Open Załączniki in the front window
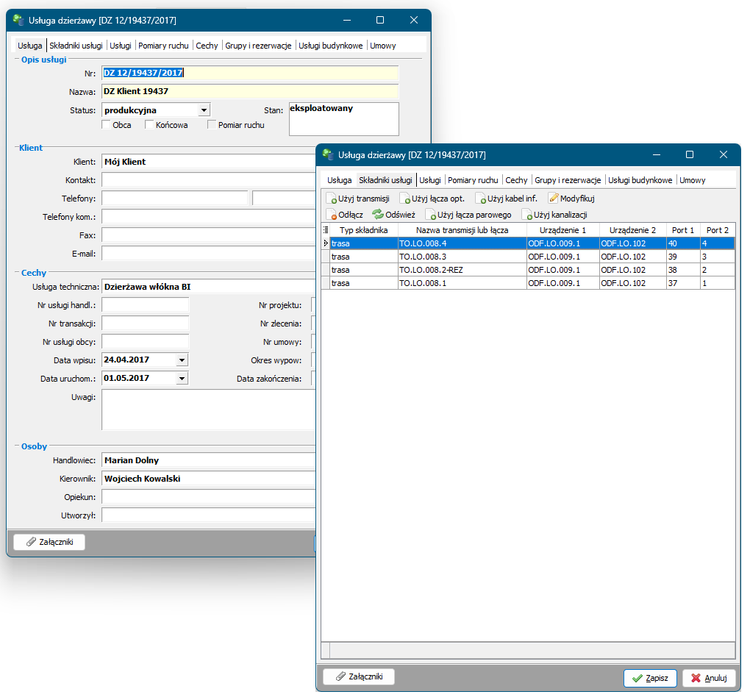Image resolution: width=750 pixels, height=700 pixels. (359, 676)
